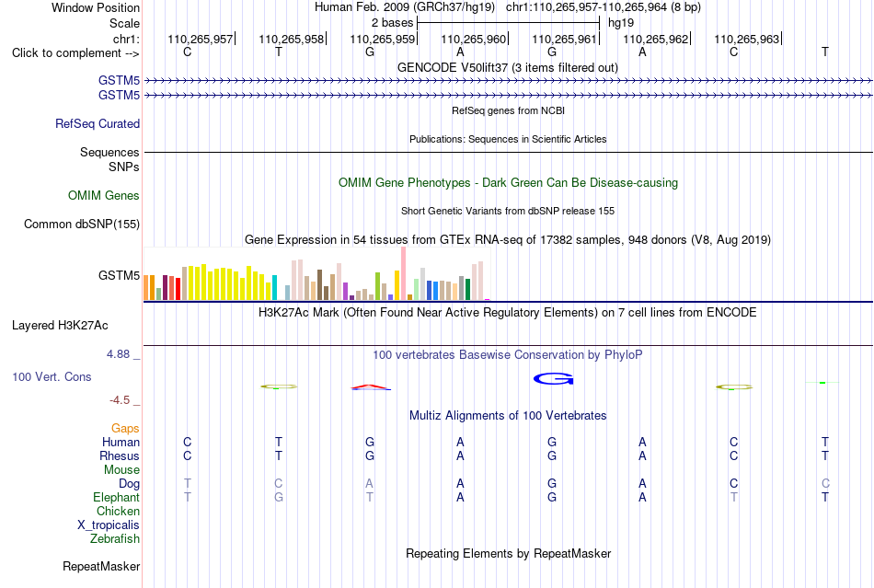This screenshot has width=874, height=588.
Task: Click the faded G base in the Elephant row
Action: pos(278,497)
